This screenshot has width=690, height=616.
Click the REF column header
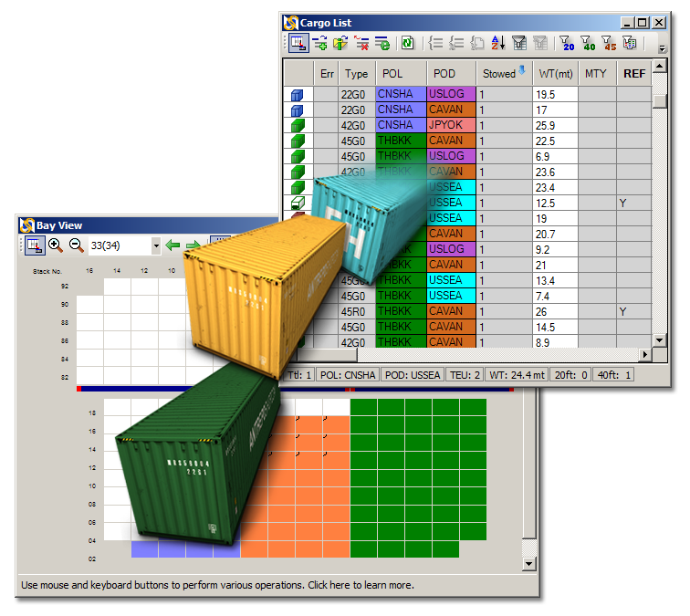pyautogui.click(x=634, y=74)
